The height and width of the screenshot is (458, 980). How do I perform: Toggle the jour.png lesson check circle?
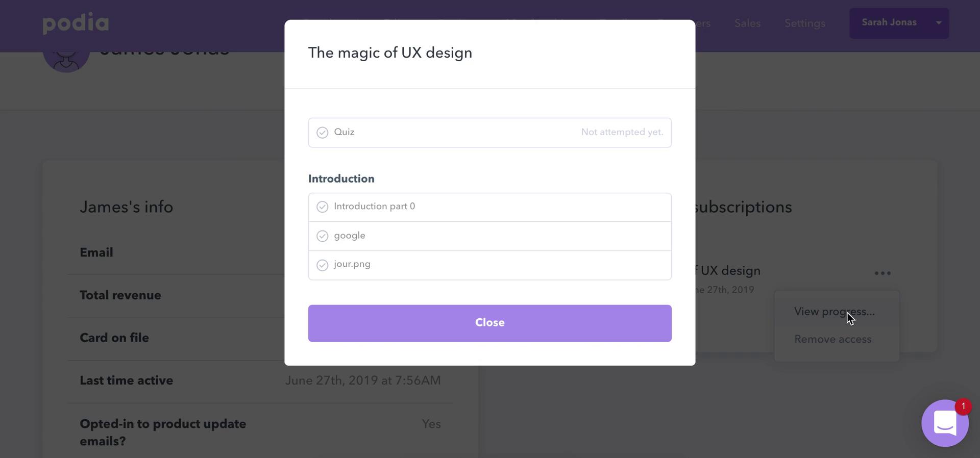click(322, 265)
